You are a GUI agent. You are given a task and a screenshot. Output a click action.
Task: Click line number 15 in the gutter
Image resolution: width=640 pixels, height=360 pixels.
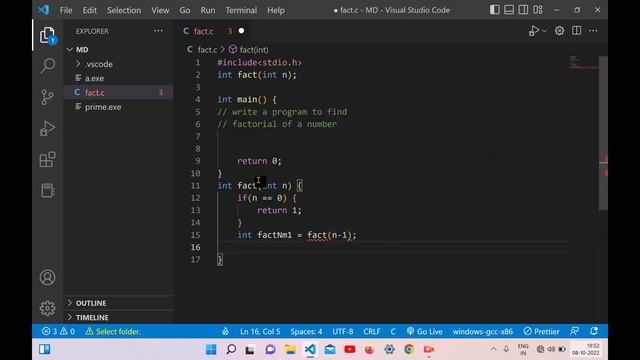click(x=196, y=235)
